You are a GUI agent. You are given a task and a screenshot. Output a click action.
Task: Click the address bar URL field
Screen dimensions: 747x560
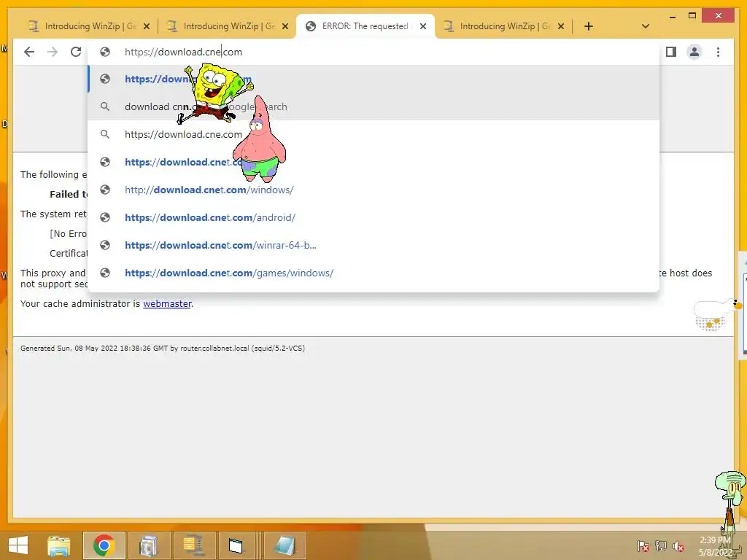point(373,52)
